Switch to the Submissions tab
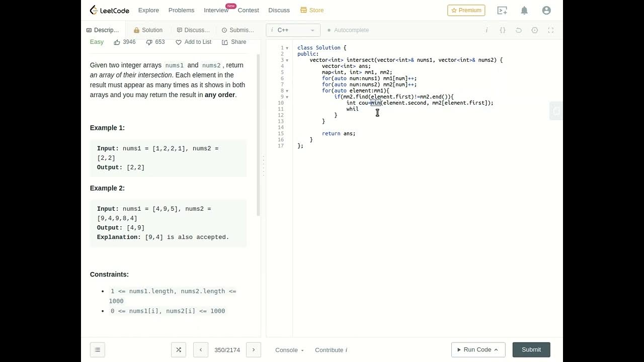 [238, 30]
